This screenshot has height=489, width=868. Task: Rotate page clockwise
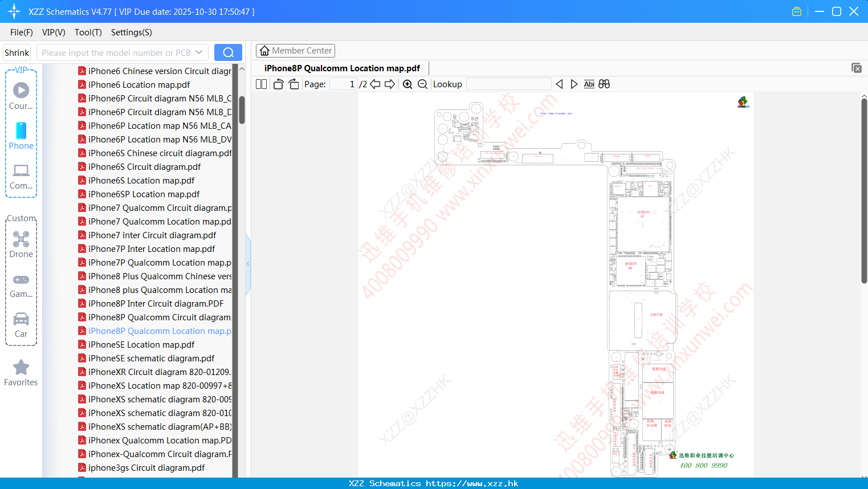pyautogui.click(x=294, y=84)
